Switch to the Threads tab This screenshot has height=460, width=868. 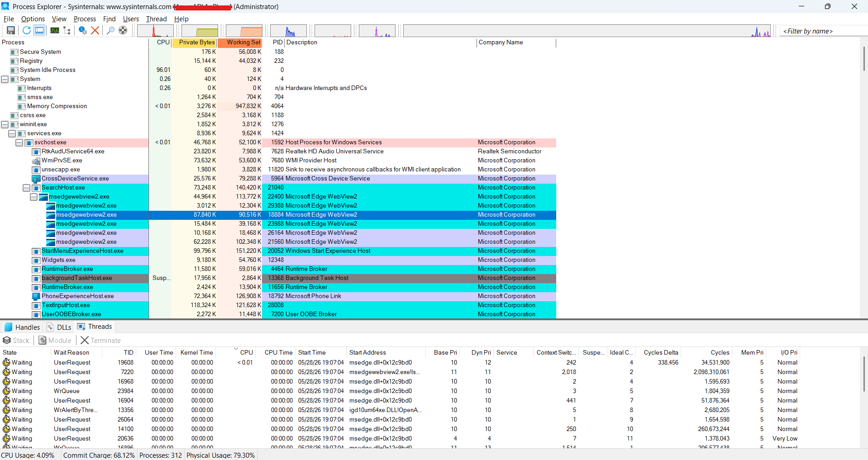95,327
